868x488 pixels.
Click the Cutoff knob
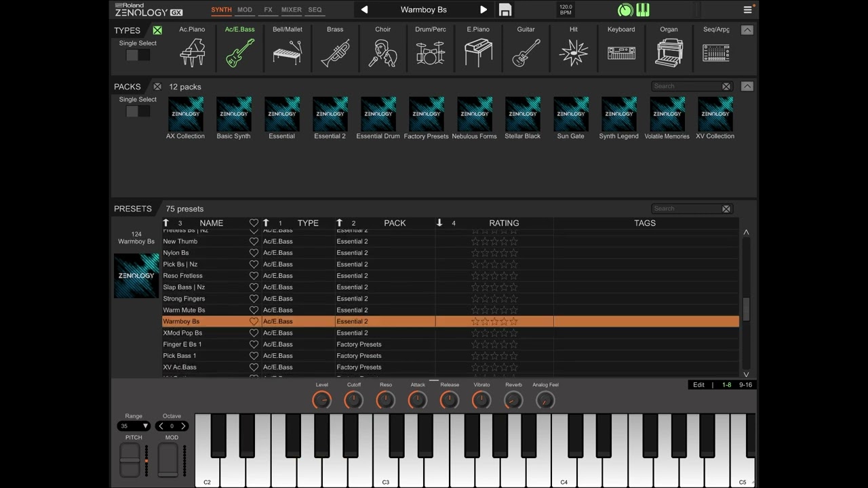point(354,400)
